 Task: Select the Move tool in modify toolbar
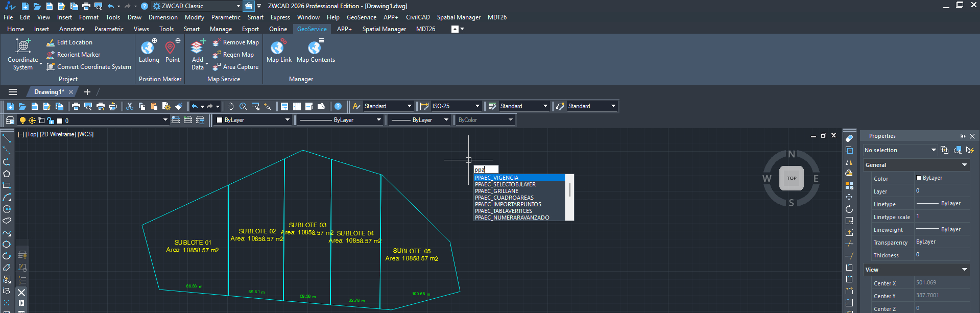(x=849, y=197)
